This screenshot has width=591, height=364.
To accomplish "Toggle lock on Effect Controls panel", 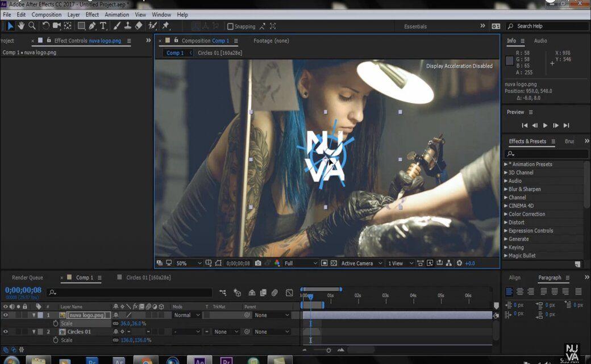I will pyautogui.click(x=49, y=40).
